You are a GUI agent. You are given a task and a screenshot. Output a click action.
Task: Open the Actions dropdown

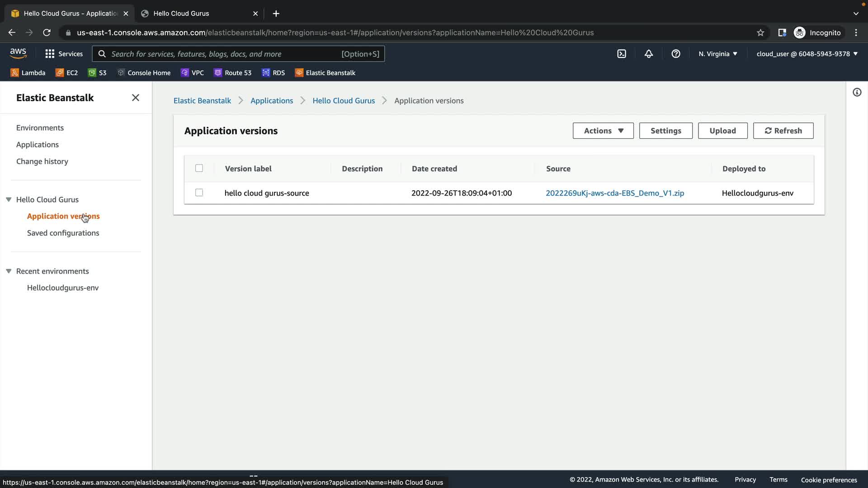click(x=603, y=131)
